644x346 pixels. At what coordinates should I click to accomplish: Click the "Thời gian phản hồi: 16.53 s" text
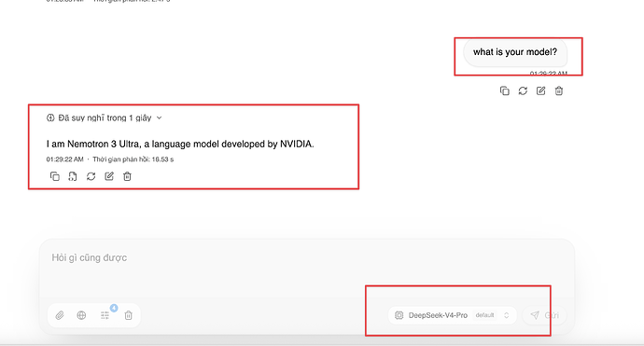point(133,159)
